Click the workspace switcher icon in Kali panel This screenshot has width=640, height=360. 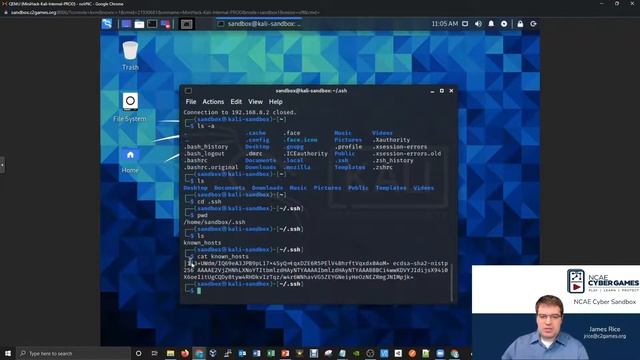187,24
